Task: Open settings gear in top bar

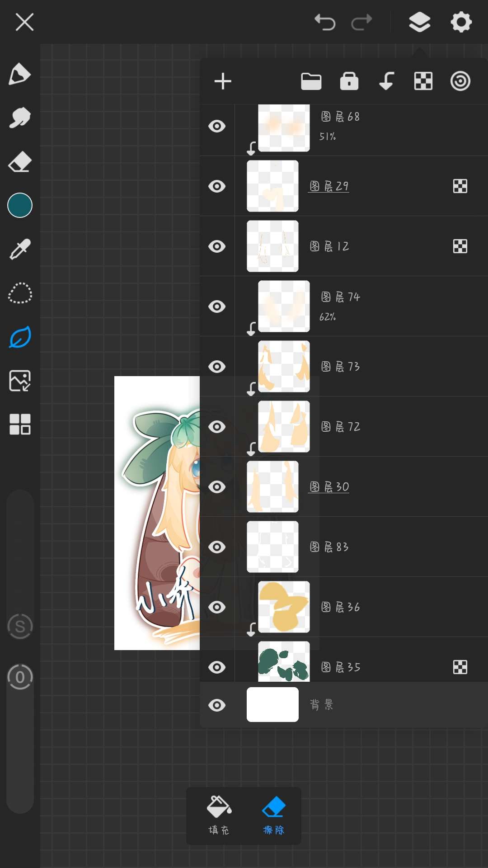Action: [461, 22]
